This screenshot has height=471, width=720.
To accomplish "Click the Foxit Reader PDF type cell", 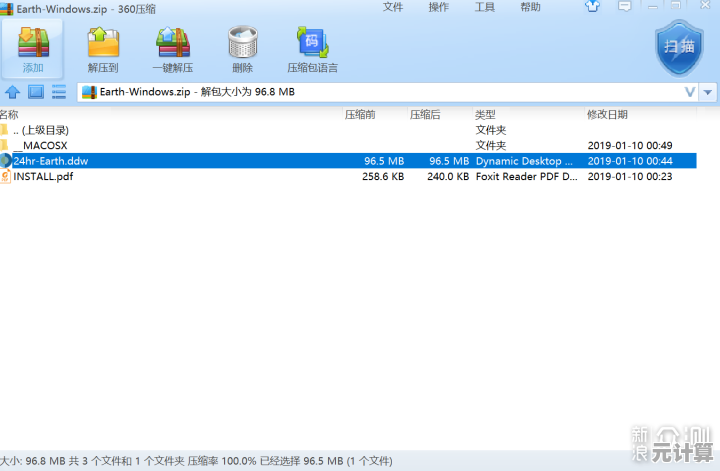I will 527,176.
